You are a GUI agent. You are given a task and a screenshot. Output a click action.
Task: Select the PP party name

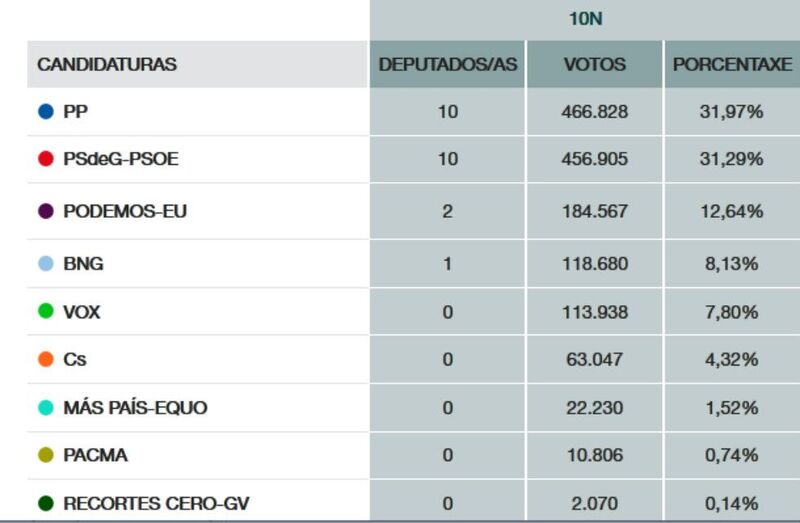75,112
